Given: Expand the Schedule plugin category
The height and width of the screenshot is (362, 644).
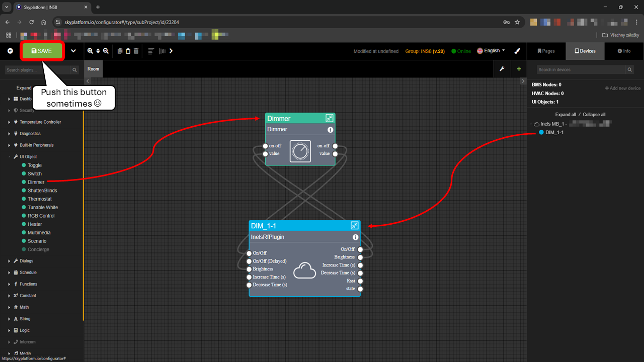Looking at the screenshot, I should point(9,273).
